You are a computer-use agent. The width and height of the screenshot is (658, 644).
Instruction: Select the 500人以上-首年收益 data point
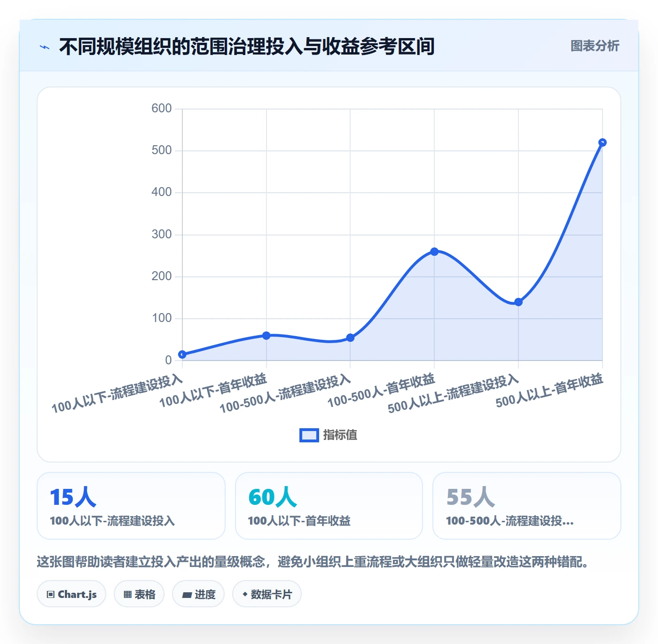[x=602, y=142]
